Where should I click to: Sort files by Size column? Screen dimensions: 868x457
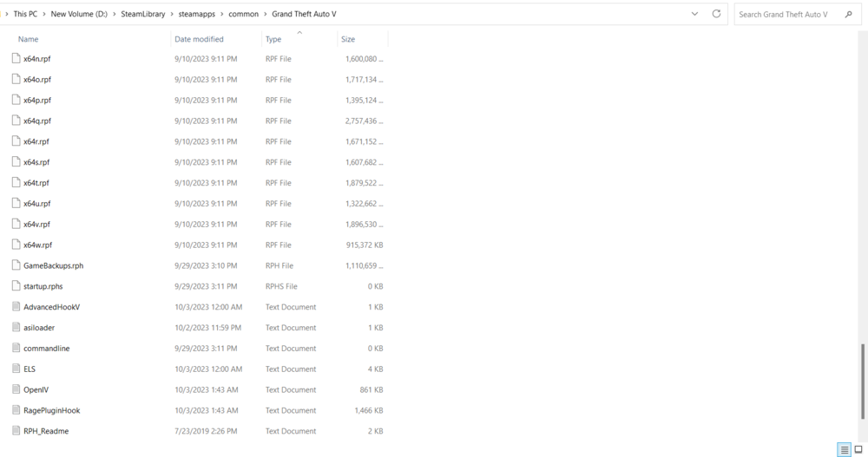tap(348, 39)
